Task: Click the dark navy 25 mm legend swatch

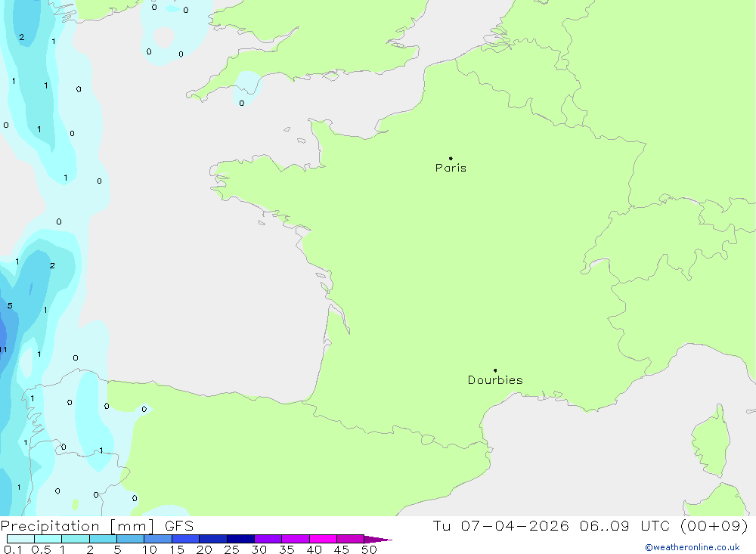Action: 240,539
